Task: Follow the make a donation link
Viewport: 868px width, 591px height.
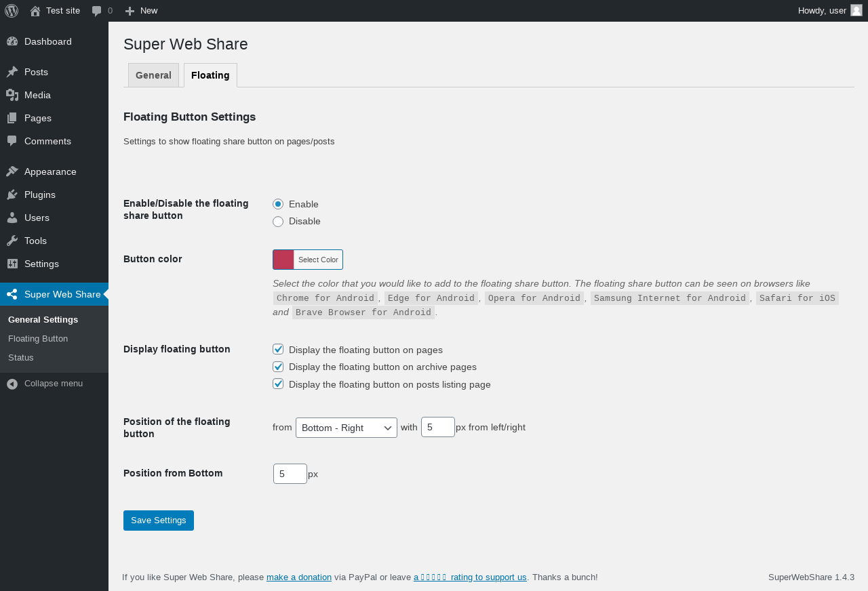Action: [x=299, y=577]
